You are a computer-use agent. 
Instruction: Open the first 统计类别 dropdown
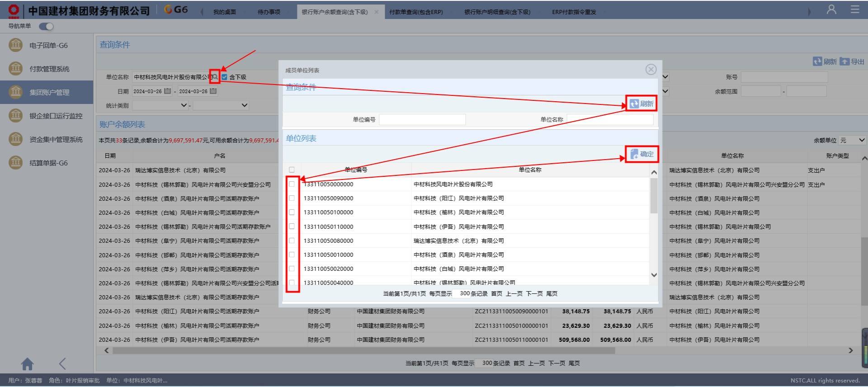[x=160, y=105]
